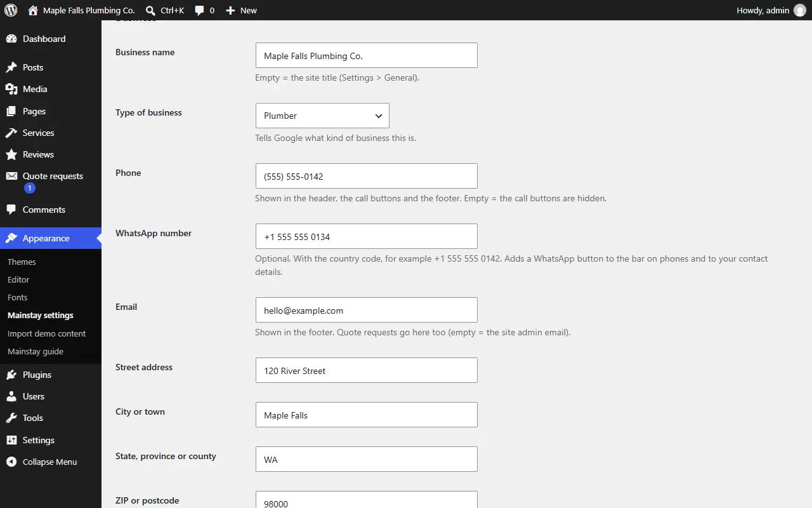Click the New label in the admin bar

249,11
